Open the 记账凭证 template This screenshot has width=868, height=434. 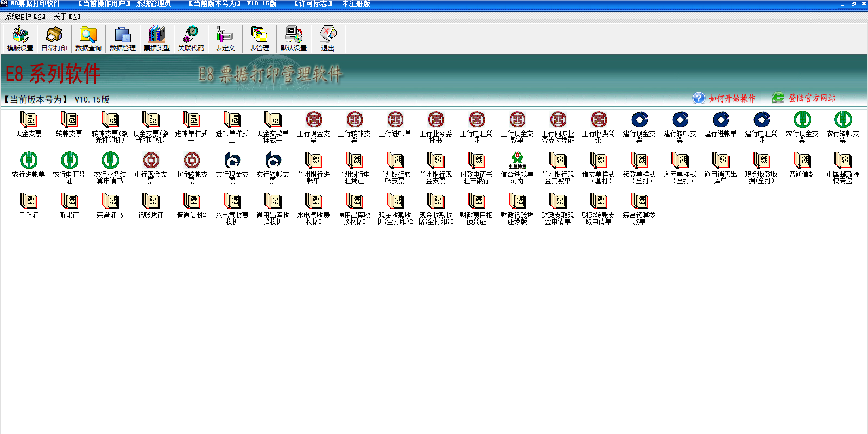pyautogui.click(x=151, y=206)
